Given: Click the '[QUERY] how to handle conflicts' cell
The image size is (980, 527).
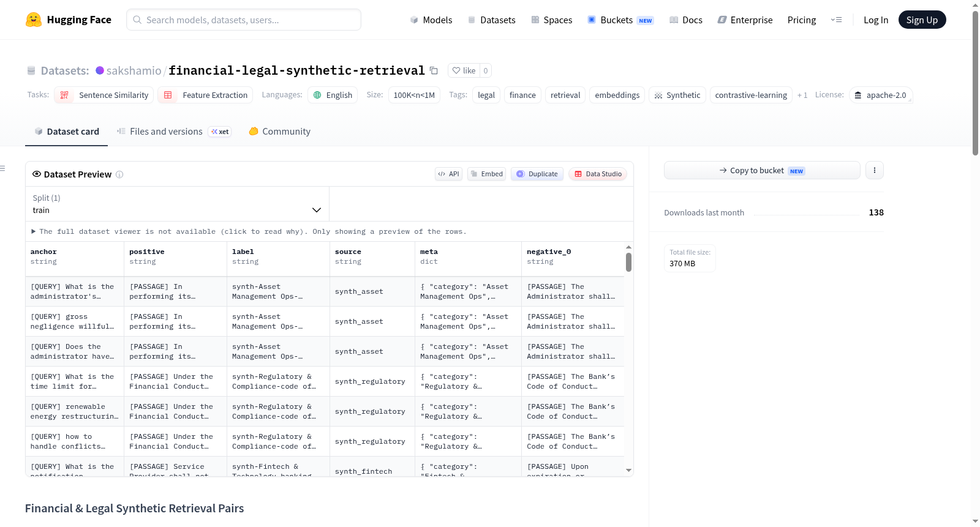Looking at the screenshot, I should pyautogui.click(x=75, y=441).
